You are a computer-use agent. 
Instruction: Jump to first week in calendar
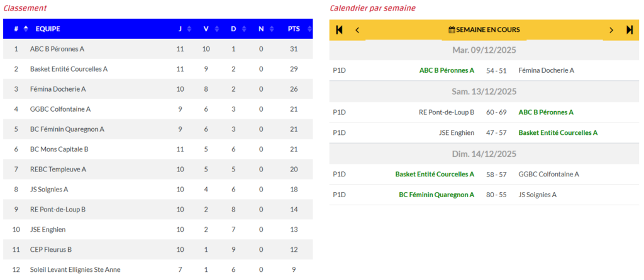coord(340,30)
